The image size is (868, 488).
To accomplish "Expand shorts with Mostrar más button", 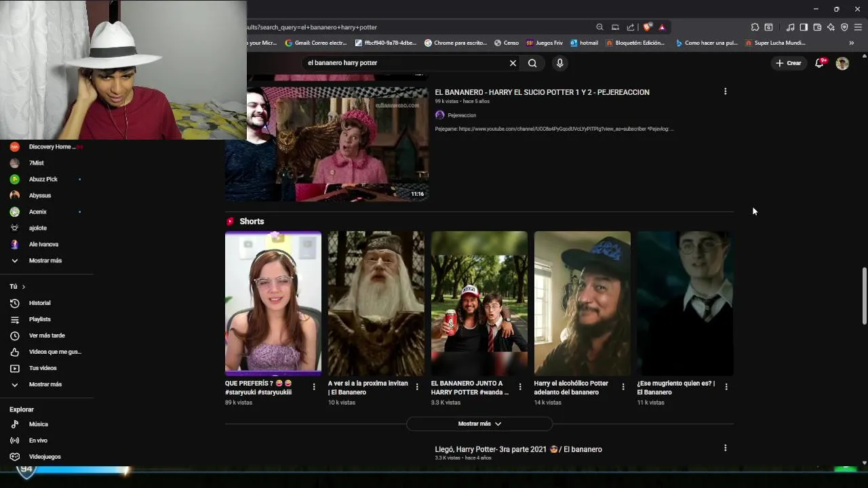I will coord(479,424).
